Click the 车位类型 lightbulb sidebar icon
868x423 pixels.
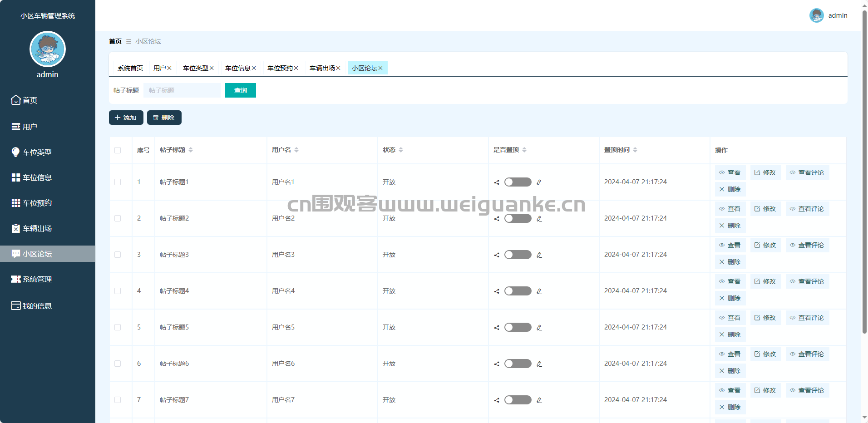(16, 152)
